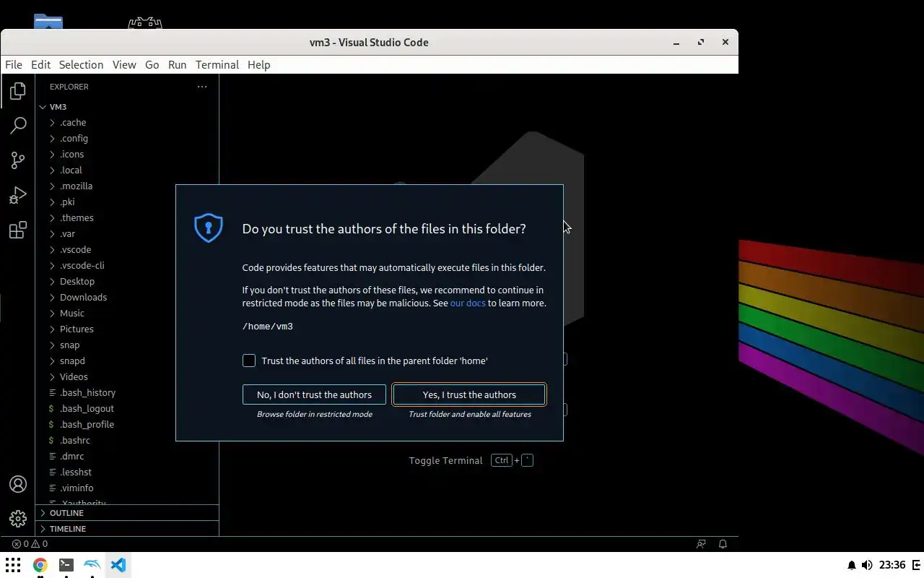Open the Search view in activity bar
Image resolution: width=924 pixels, height=578 pixels.
pos(18,126)
